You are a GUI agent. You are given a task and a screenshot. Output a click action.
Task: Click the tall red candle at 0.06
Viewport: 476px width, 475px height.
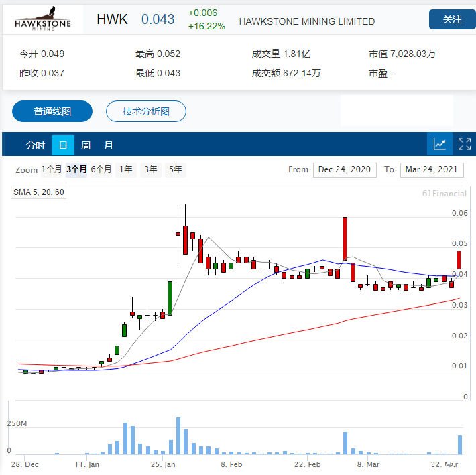tap(345, 239)
